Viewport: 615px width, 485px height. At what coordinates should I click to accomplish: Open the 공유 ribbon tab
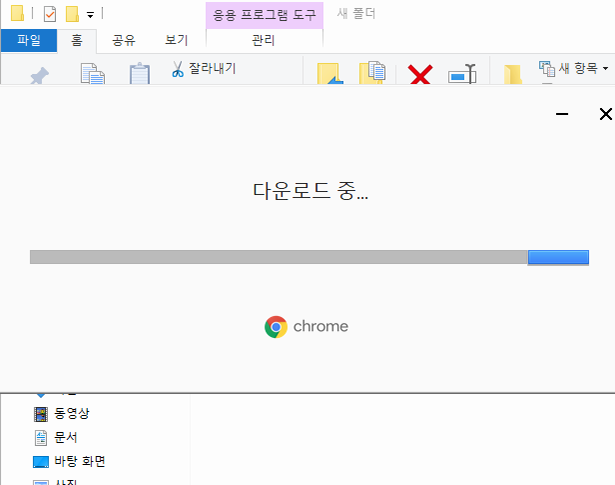point(124,40)
